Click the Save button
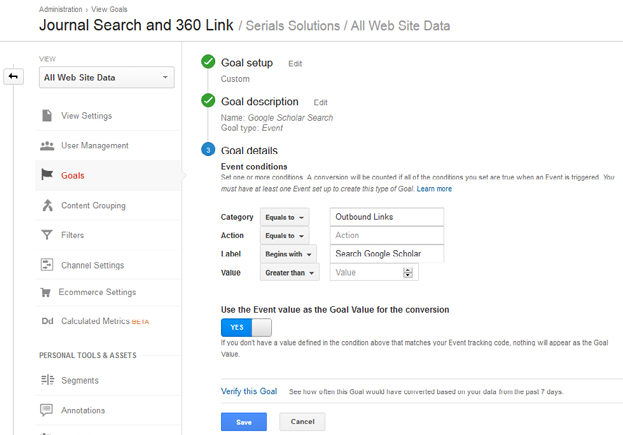This screenshot has width=623, height=435. pos(244,422)
